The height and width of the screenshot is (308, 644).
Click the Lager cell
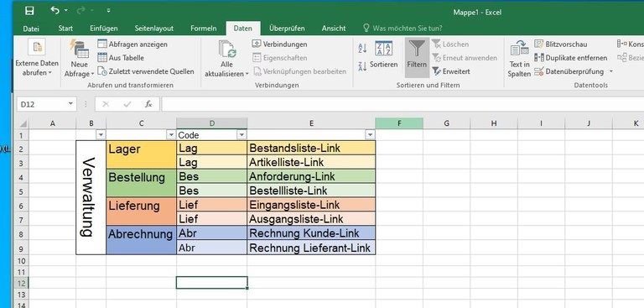pos(141,154)
